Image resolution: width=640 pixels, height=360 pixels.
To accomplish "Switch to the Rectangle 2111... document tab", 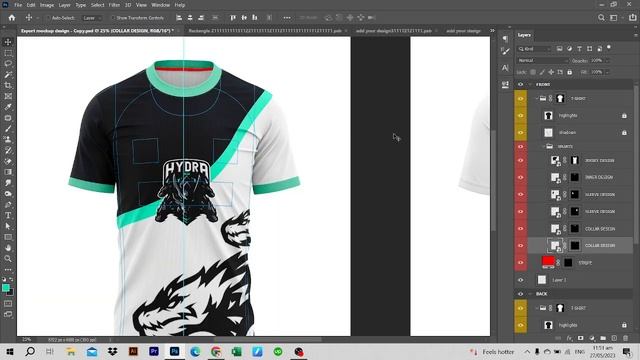I will (265, 31).
